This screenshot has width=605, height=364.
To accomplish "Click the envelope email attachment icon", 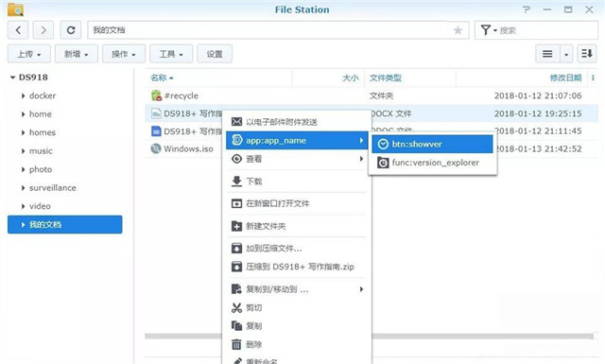I will click(x=236, y=122).
